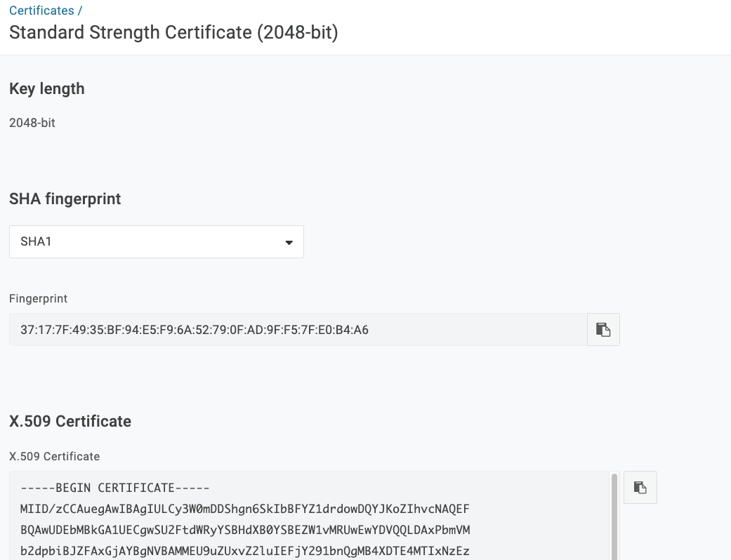Click the certificate line starting with b2dpbiBJ
The height and width of the screenshot is (560, 731).
point(245,551)
